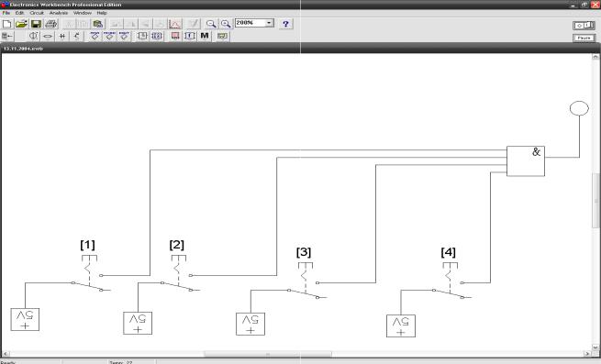
Task: Create a new circuit file
Action: pyautogui.click(x=7, y=24)
